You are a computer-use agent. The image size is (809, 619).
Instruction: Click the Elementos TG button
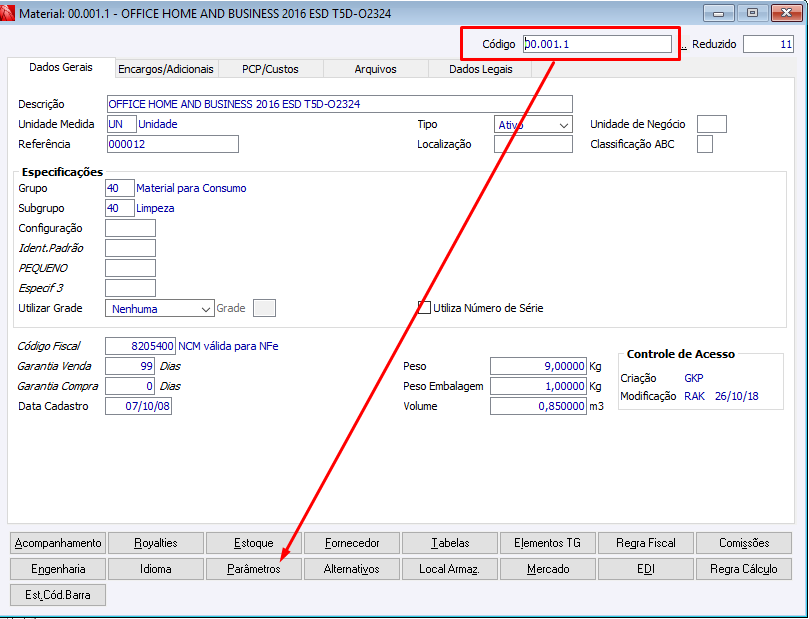pyautogui.click(x=548, y=543)
